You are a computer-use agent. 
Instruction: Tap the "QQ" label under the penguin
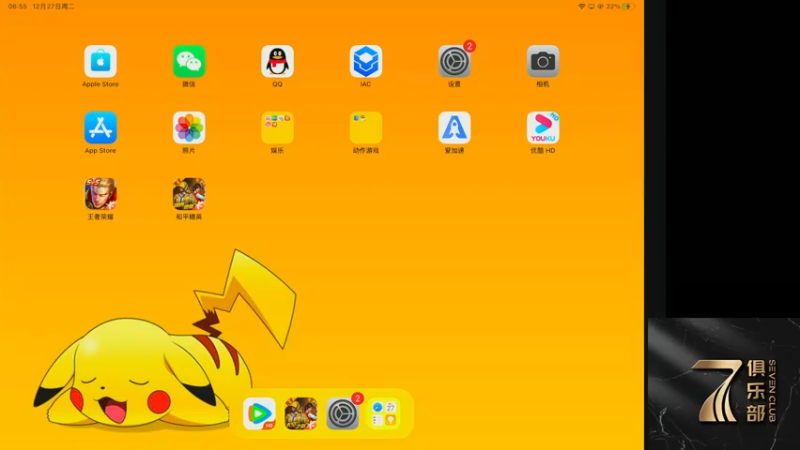pyautogui.click(x=277, y=84)
